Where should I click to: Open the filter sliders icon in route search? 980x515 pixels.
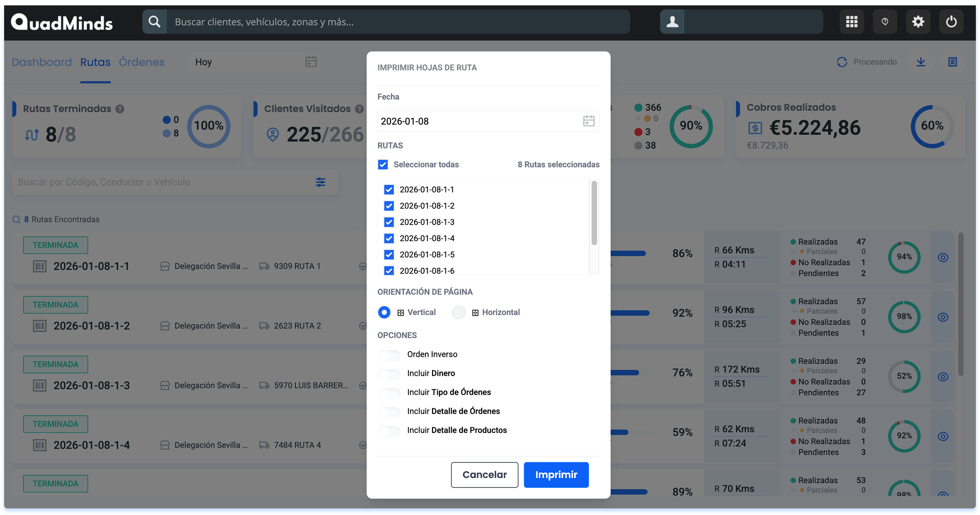320,182
